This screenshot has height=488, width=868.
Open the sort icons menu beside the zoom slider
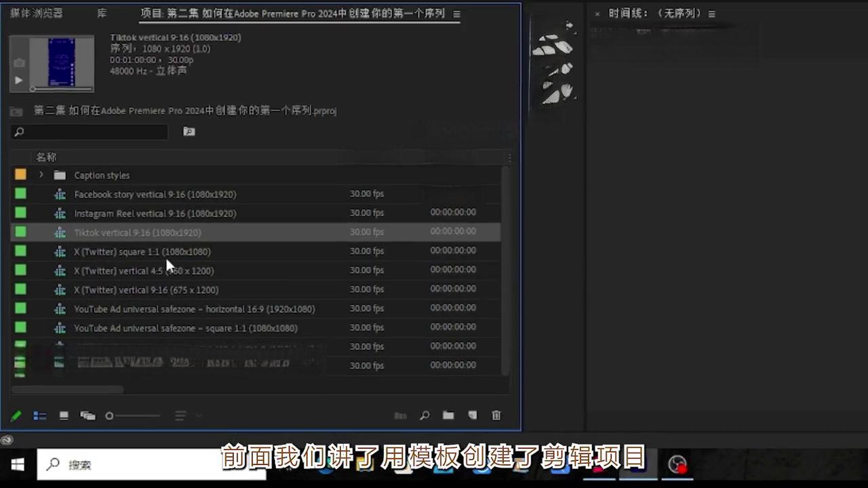coord(180,415)
